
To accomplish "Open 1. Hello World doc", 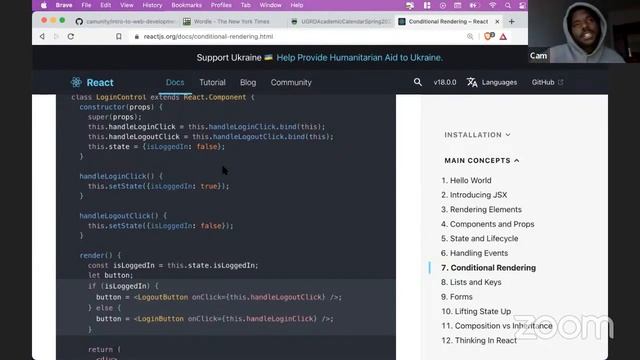I will [x=467, y=180].
